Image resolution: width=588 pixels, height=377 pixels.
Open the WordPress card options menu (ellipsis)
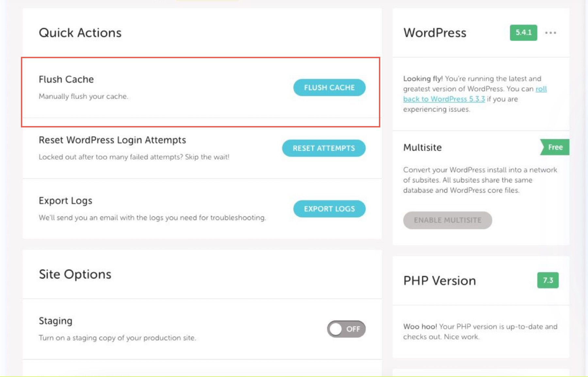pyautogui.click(x=550, y=32)
